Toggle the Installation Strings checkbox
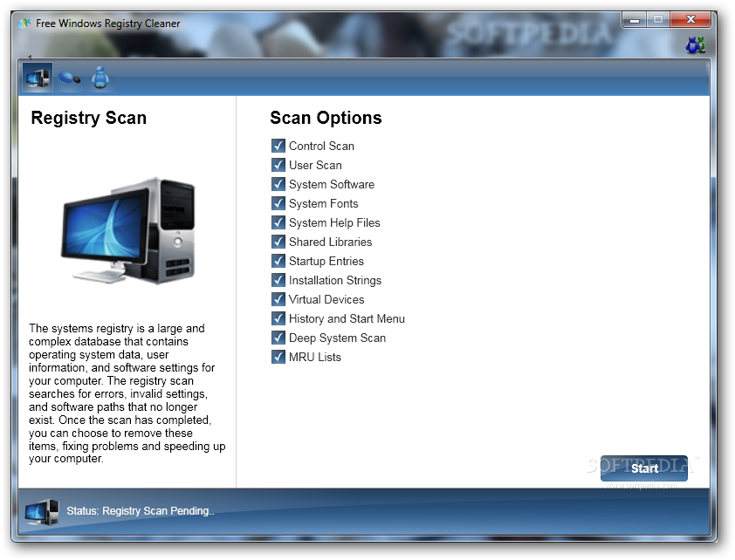The height and width of the screenshot is (560, 735). click(278, 280)
